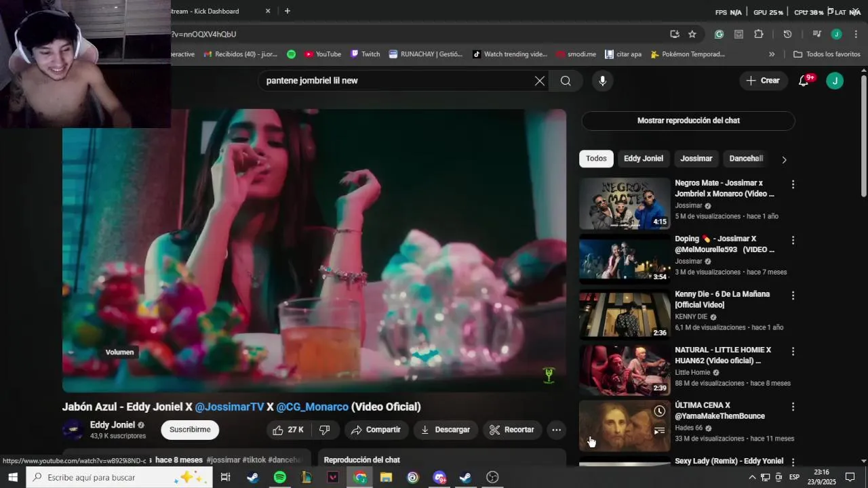
Task: Dislike the Jabón Azul video
Action: point(325,430)
